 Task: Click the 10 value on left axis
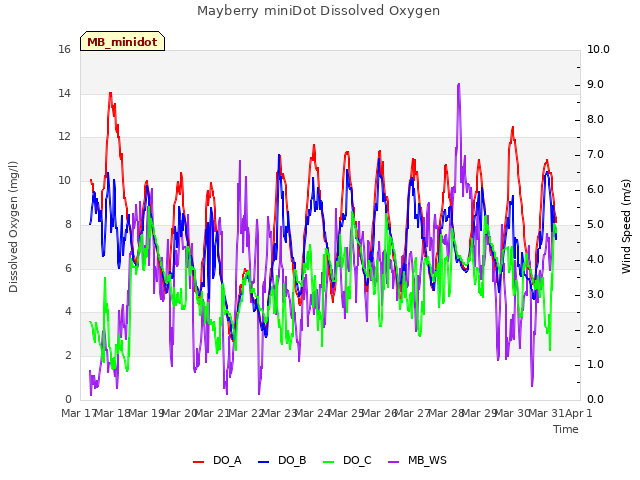64,180
